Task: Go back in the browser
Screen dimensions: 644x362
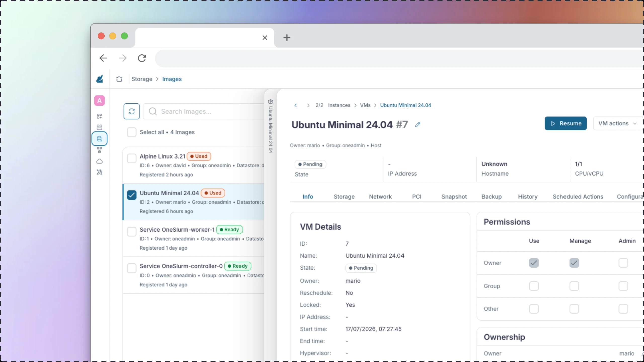Action: [103, 58]
